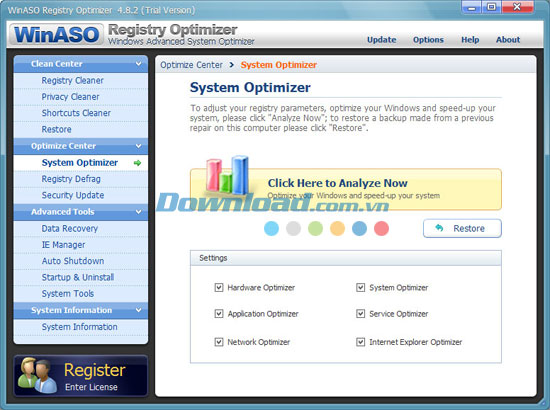The height and width of the screenshot is (410, 550).
Task: Click the bar chart analyze icon
Action: click(227, 175)
